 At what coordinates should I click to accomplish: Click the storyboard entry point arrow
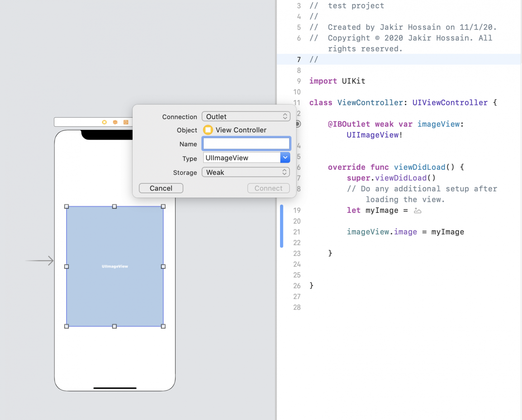[x=40, y=261]
